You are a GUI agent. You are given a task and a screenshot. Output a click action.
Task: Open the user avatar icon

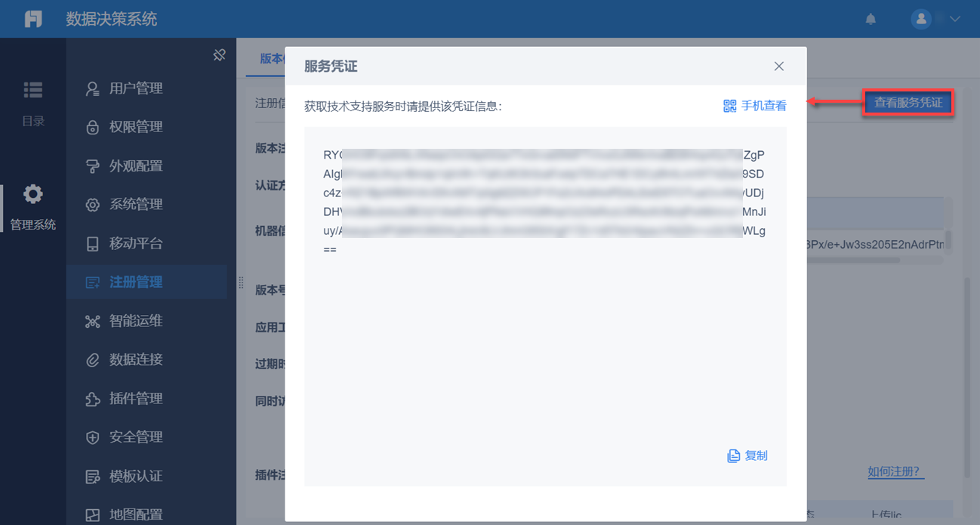coord(920,19)
